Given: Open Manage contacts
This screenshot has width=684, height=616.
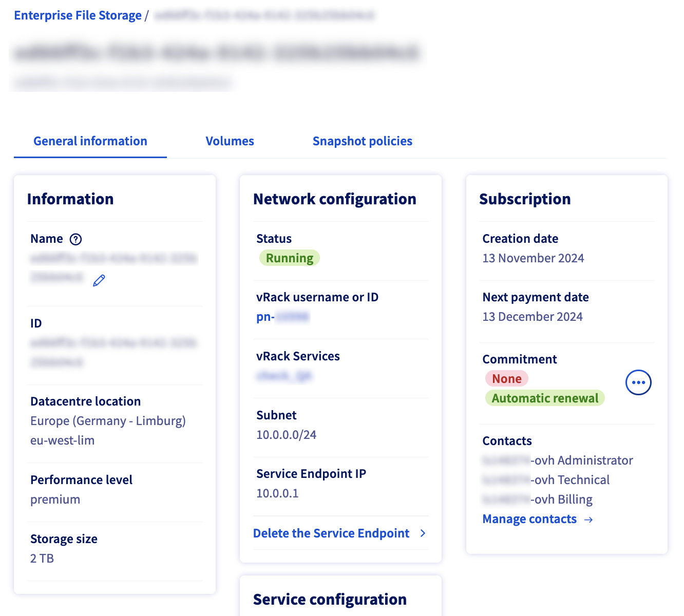Looking at the screenshot, I should click(529, 519).
